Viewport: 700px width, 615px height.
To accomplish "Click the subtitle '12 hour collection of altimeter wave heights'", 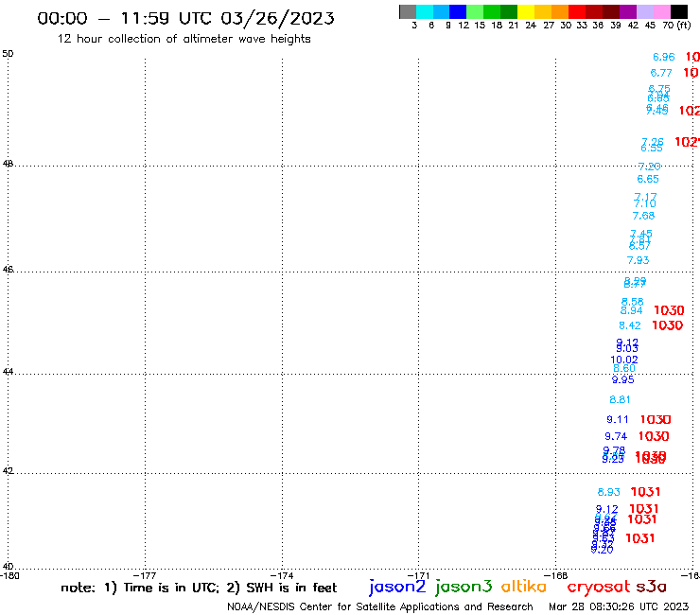I will click(184, 39).
